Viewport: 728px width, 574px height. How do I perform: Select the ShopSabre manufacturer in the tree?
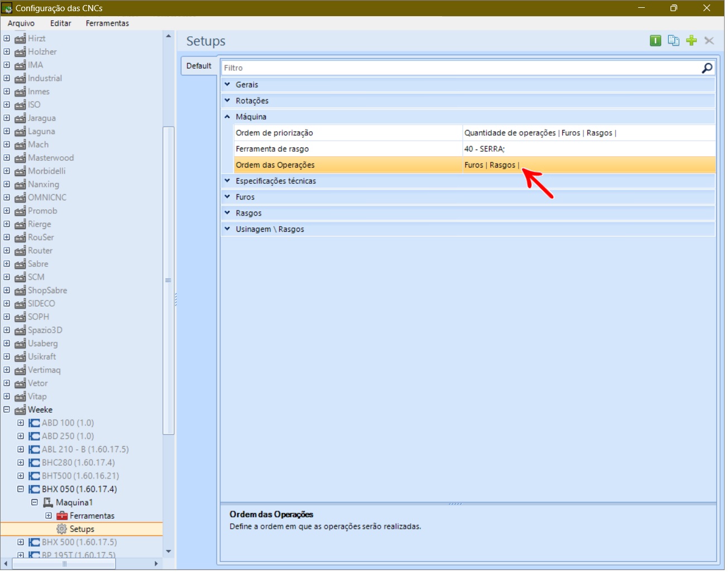point(47,291)
